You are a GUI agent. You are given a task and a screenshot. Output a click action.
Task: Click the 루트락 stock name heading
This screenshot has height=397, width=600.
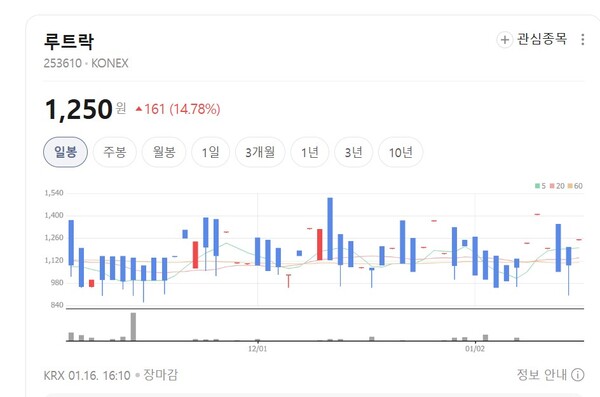69,41
